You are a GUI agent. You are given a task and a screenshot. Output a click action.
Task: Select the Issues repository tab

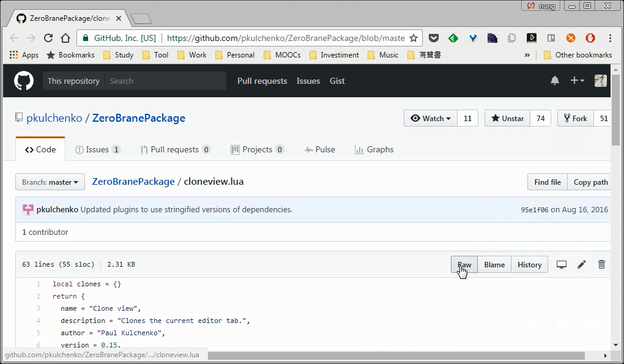coord(97,150)
